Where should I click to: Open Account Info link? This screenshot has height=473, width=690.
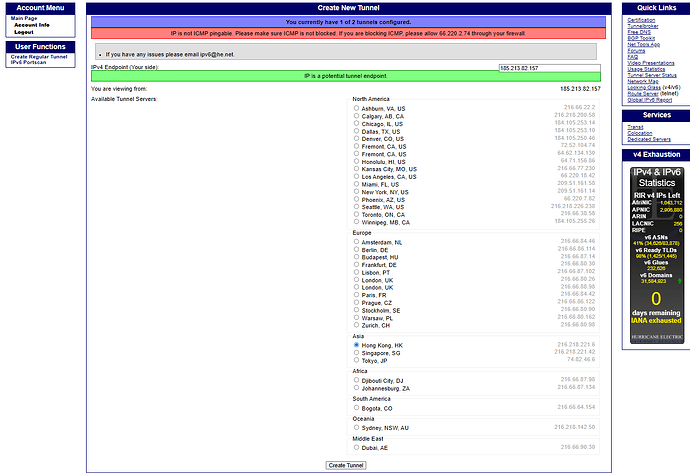coord(32,25)
